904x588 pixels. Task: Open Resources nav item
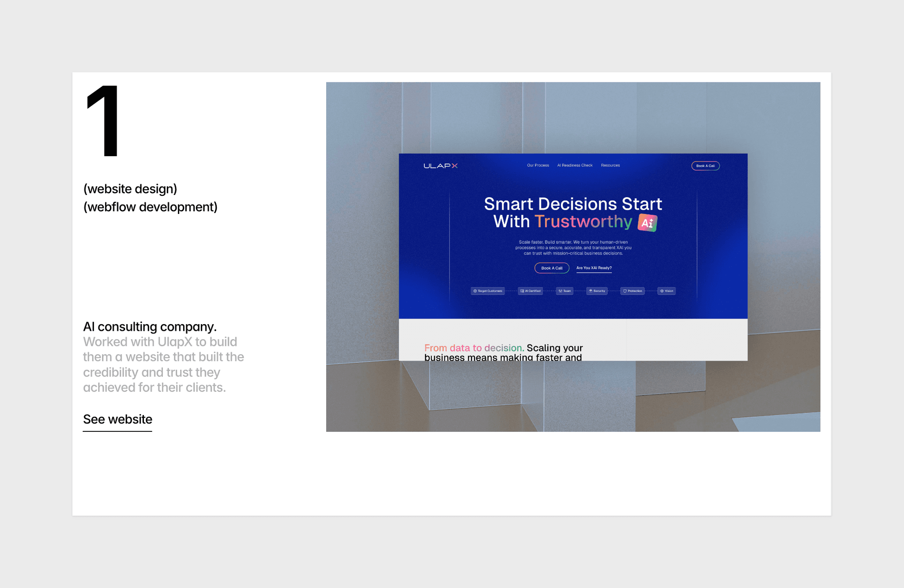[x=610, y=165]
